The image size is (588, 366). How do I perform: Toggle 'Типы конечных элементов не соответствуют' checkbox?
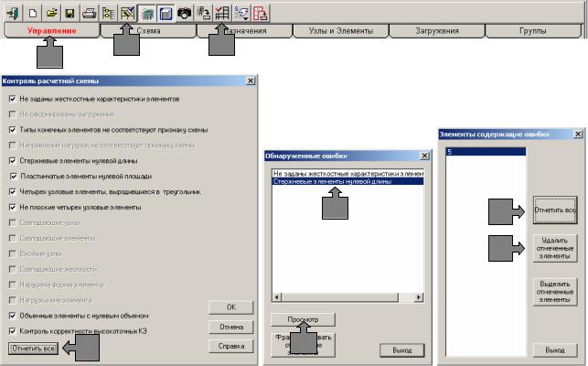(13, 130)
